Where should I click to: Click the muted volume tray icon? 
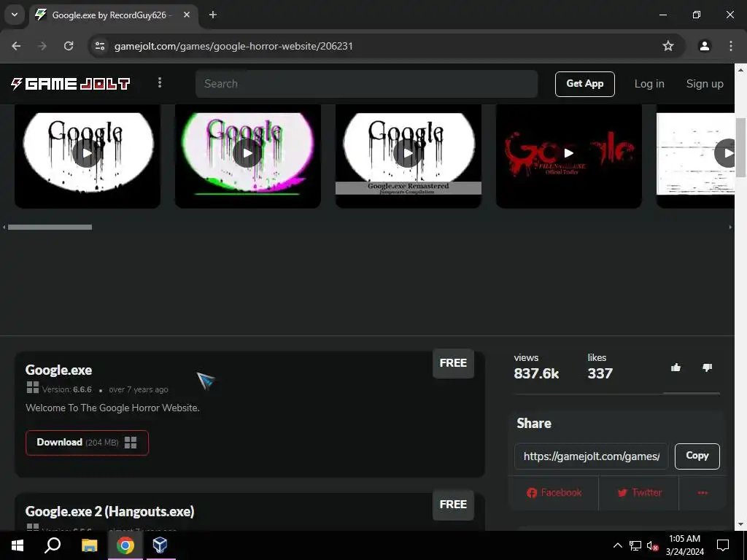(x=652, y=545)
